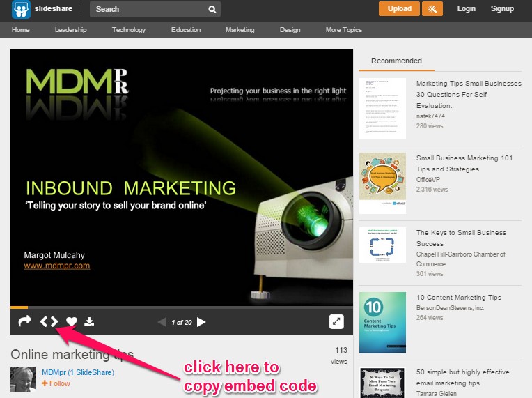The image size is (532, 398).
Task: Click the slideshare wordmark text
Action: 53,8
